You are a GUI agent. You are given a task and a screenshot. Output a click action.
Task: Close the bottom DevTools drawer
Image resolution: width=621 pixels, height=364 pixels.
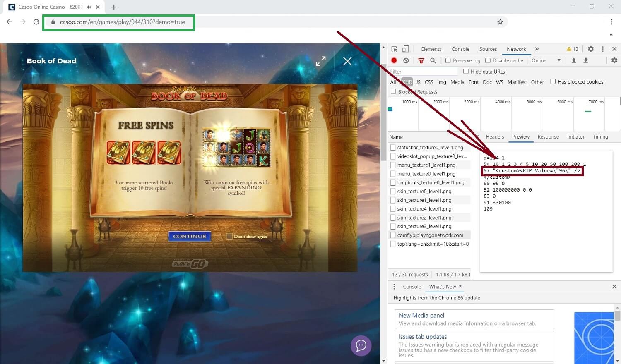tap(614, 287)
